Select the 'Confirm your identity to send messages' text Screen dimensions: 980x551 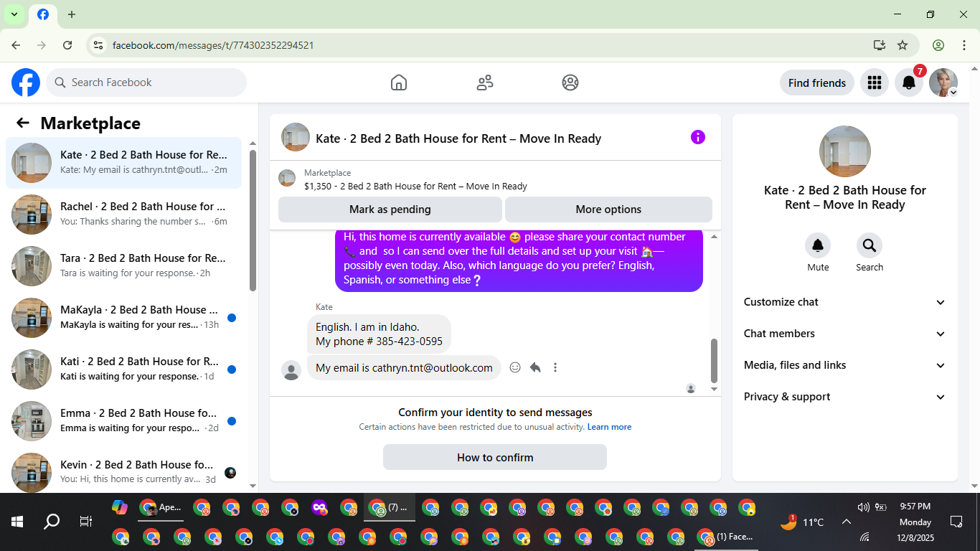coord(495,413)
